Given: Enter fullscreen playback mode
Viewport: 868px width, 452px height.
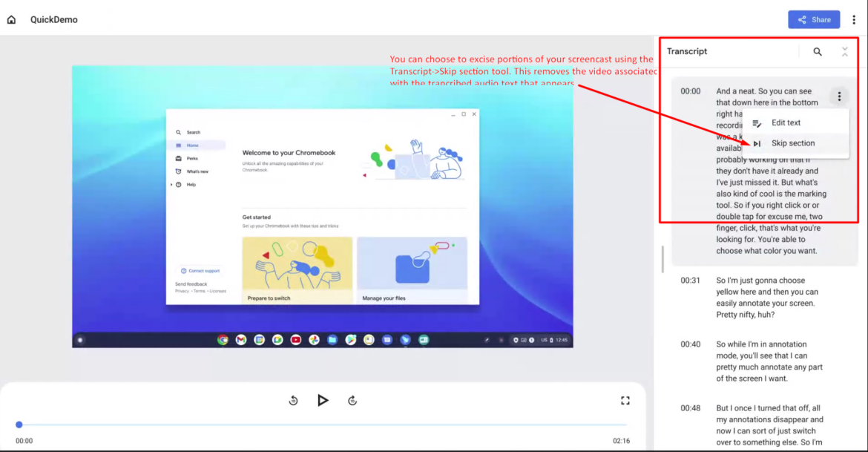Looking at the screenshot, I should [625, 399].
